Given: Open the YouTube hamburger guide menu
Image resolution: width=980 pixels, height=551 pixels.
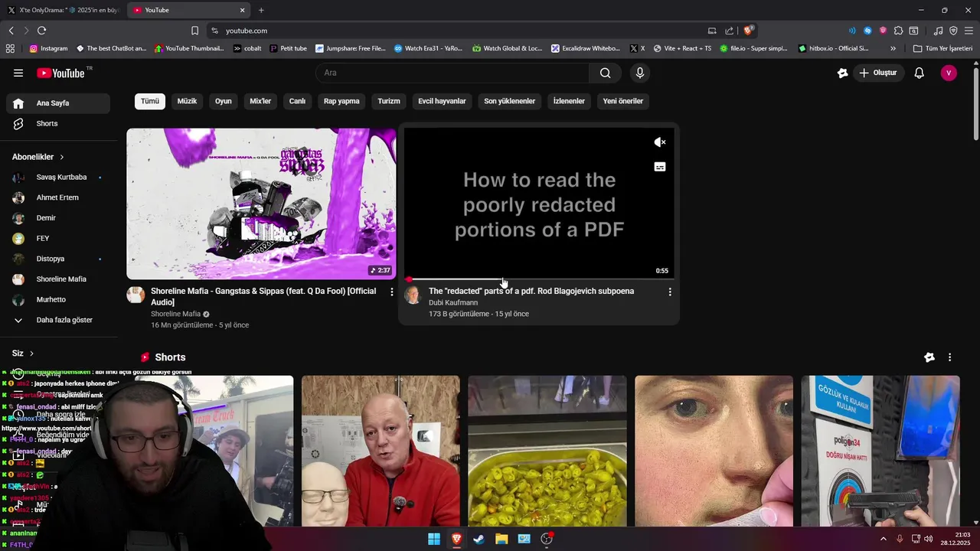Looking at the screenshot, I should point(18,73).
